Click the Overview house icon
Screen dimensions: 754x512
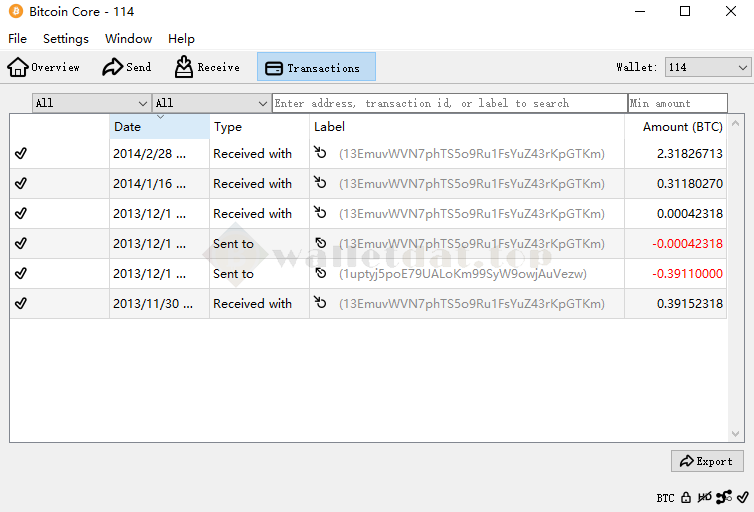[x=18, y=67]
